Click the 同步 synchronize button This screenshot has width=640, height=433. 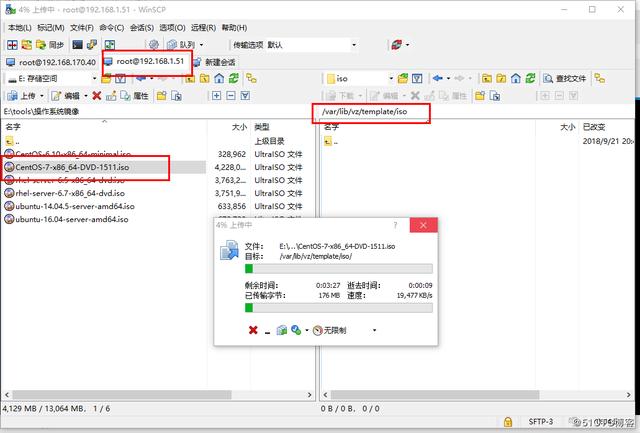pos(51,45)
